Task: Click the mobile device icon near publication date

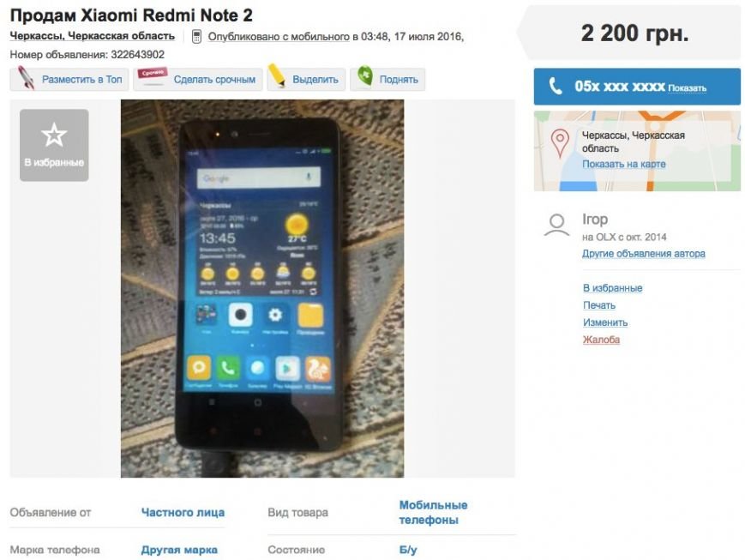Action: (x=196, y=37)
